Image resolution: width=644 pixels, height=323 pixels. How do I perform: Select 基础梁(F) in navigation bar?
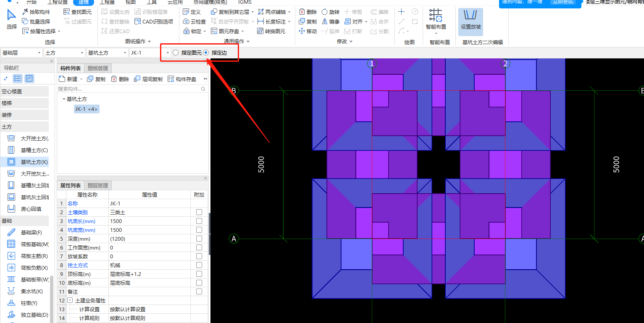pos(25,232)
